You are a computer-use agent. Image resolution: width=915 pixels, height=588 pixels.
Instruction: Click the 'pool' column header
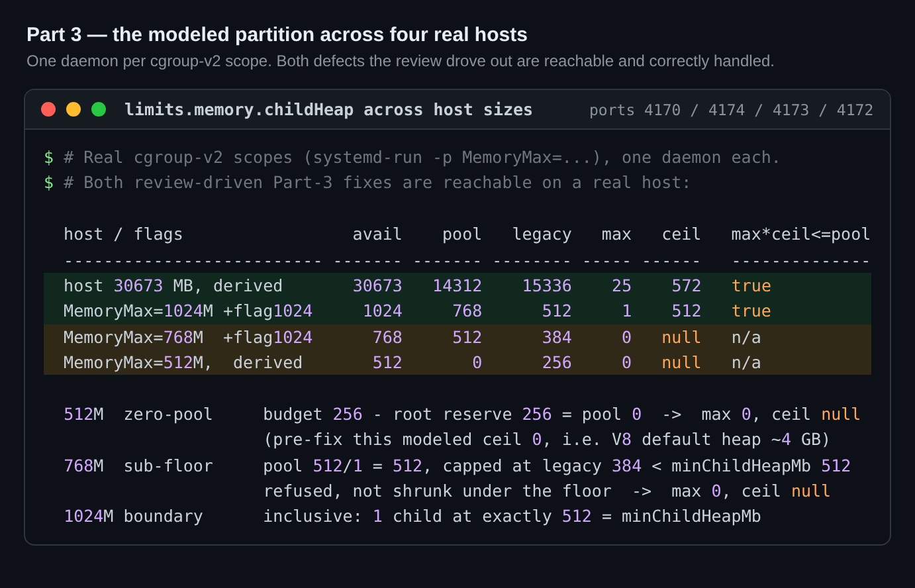pyautogui.click(x=462, y=234)
